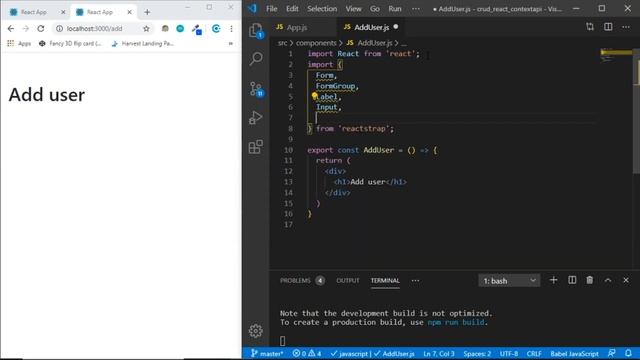640x360 pixels.
Task: Select the TERMINAL panel tab
Action: click(x=385, y=280)
